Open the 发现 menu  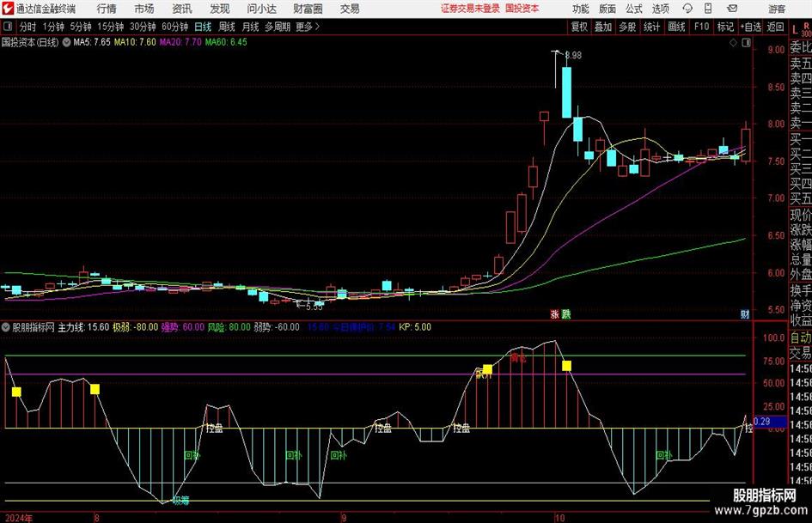coord(220,9)
